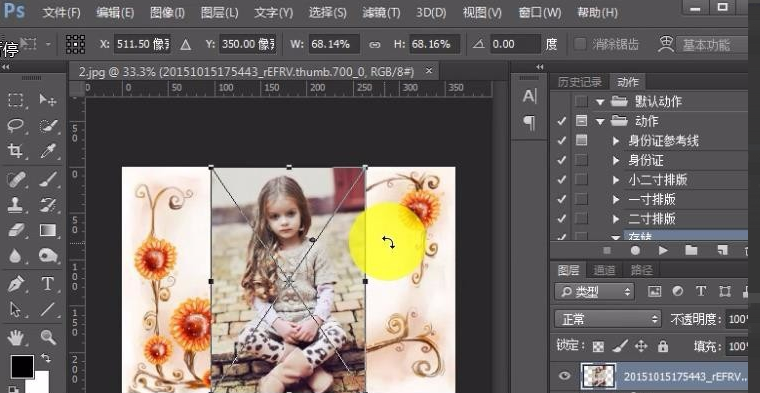The width and height of the screenshot is (760, 393).
Task: Toggle relative positioning triangle between X and Y
Action: pos(185,45)
